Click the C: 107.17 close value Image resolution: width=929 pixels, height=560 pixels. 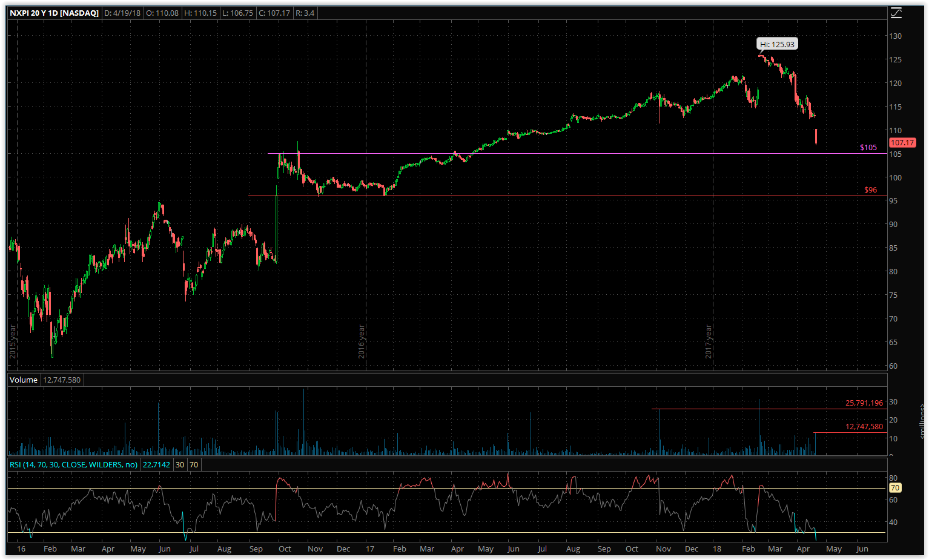point(274,13)
